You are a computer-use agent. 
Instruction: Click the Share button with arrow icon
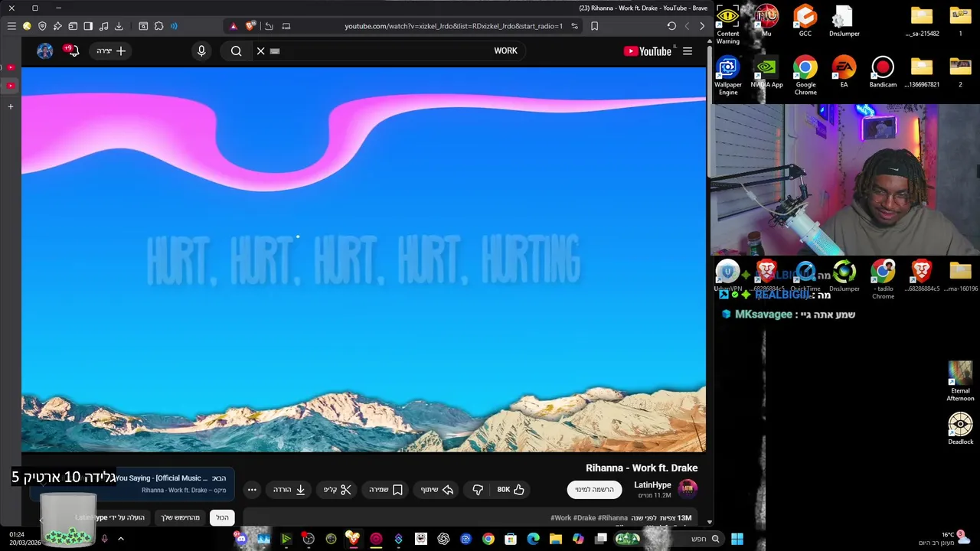click(x=437, y=490)
